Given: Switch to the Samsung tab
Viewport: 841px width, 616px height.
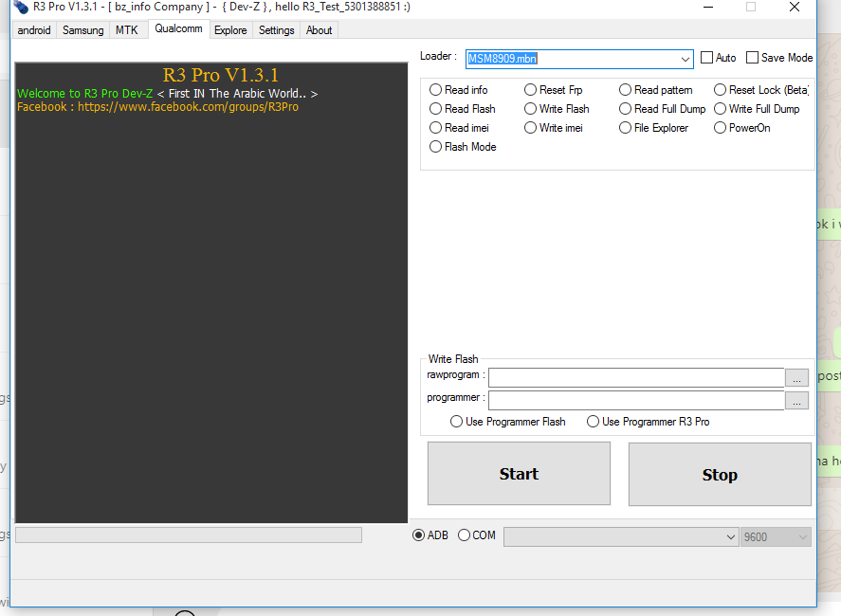Looking at the screenshot, I should 83,30.
